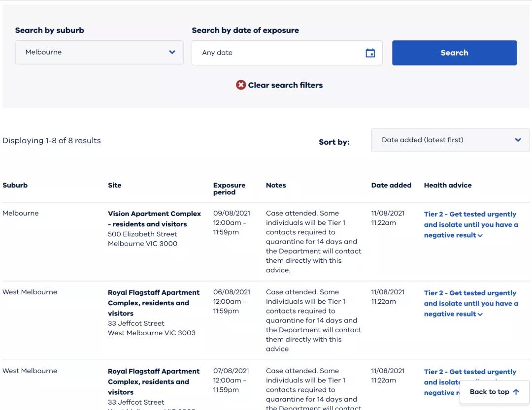This screenshot has height=410, width=532.
Task: Click 'West Melbourne' cell in 07/08/2021 row
Action: tap(30, 371)
